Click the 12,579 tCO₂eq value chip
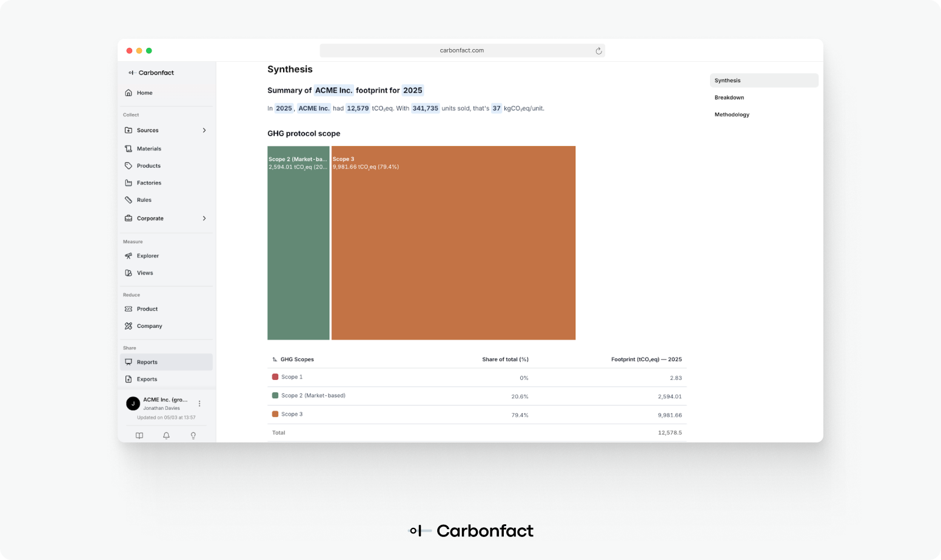Viewport: 941px width, 560px height. click(358, 108)
